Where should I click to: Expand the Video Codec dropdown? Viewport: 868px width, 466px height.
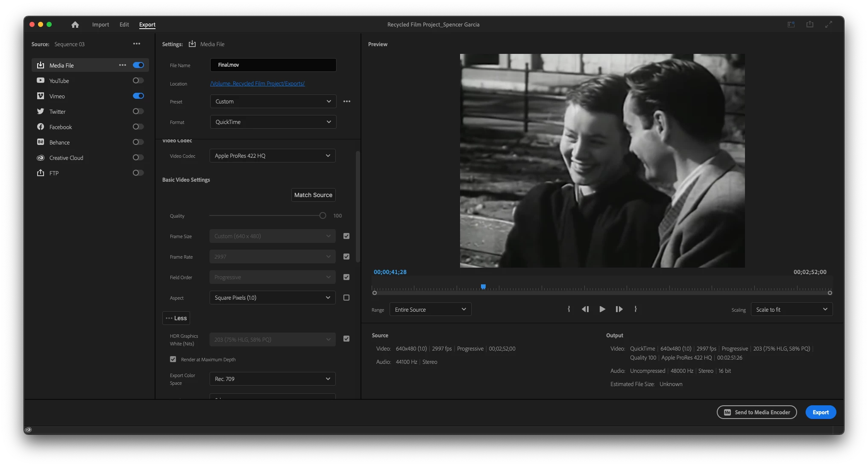pos(272,156)
